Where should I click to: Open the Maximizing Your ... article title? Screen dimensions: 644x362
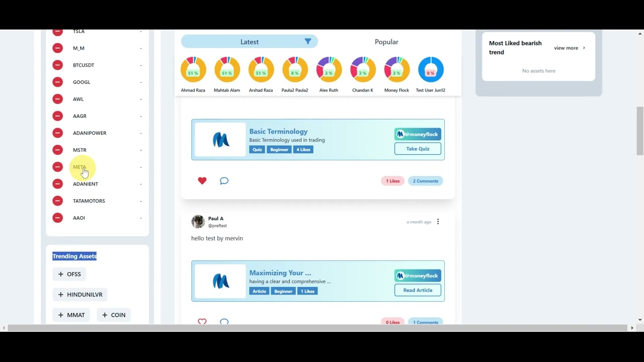point(280,273)
